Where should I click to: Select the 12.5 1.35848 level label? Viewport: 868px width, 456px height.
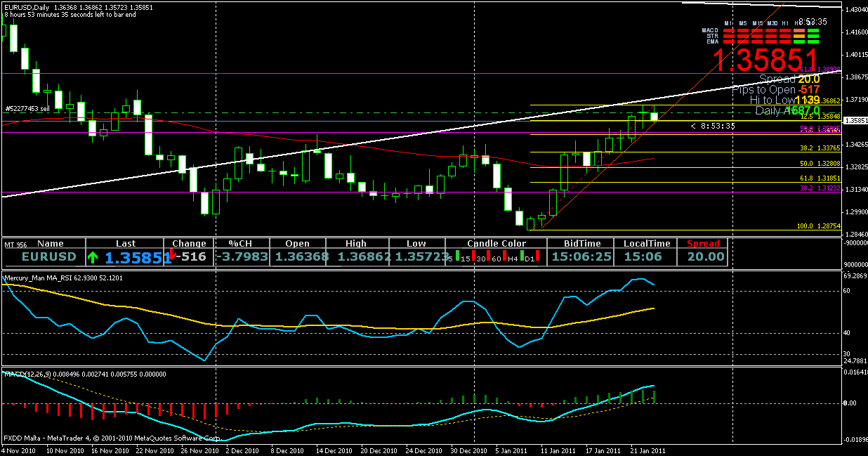tap(820, 116)
